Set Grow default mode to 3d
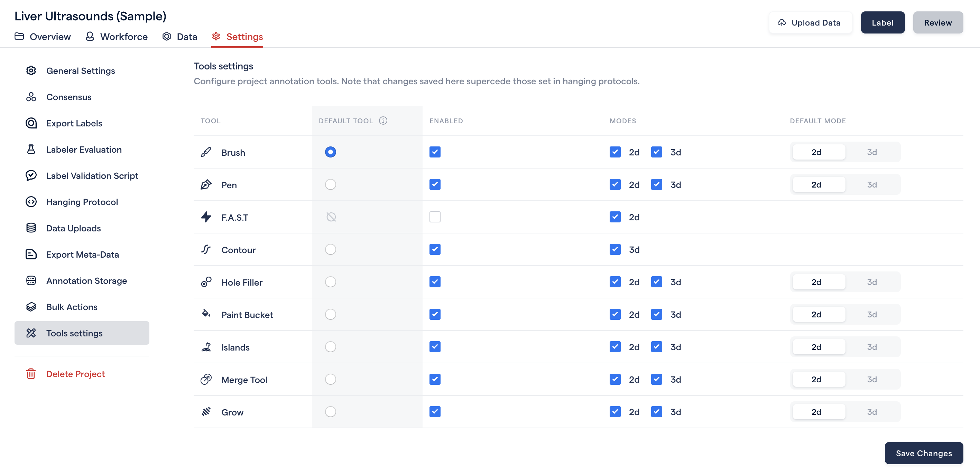 872,412
